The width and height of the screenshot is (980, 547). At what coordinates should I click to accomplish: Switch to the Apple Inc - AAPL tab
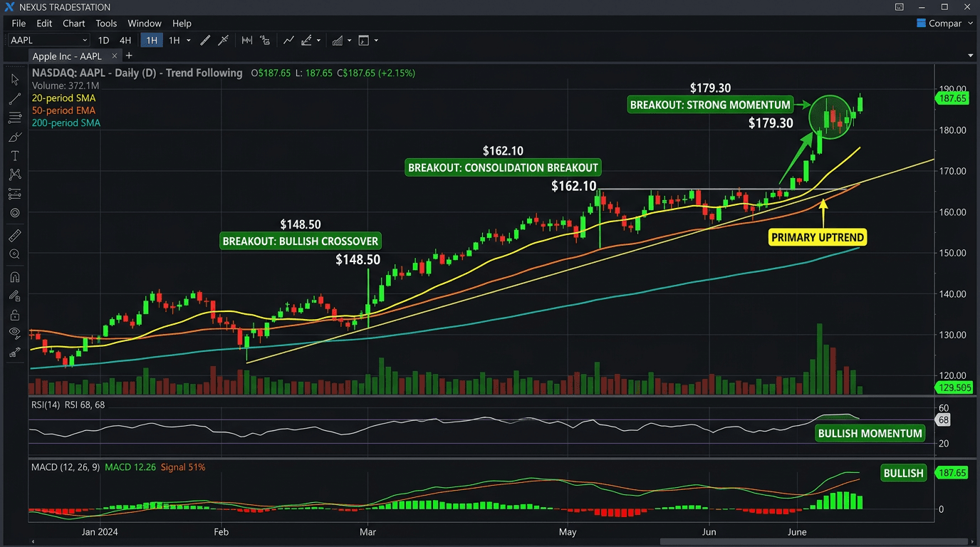pyautogui.click(x=67, y=56)
